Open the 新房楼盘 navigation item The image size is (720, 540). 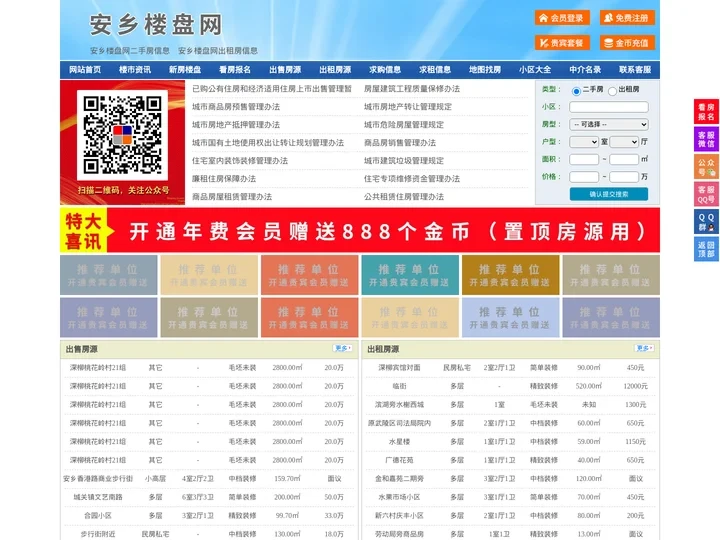(185, 70)
